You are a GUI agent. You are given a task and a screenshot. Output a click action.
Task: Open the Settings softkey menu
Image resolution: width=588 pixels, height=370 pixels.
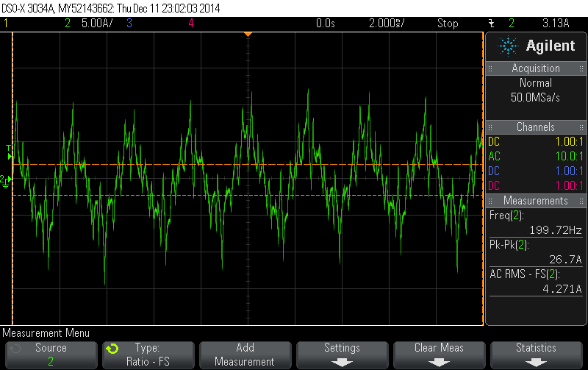tap(342, 354)
